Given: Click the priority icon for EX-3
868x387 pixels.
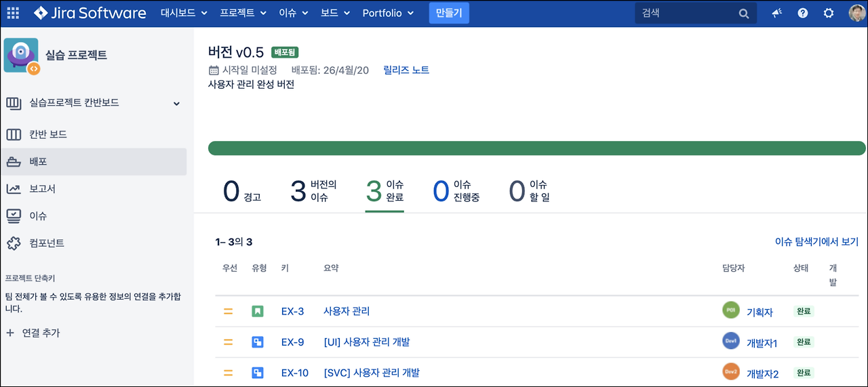Looking at the screenshot, I should (x=229, y=312).
